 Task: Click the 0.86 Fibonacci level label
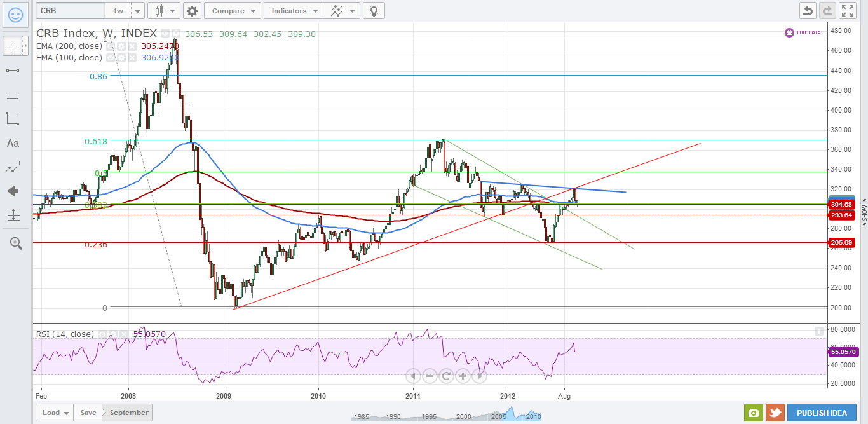pyautogui.click(x=98, y=76)
